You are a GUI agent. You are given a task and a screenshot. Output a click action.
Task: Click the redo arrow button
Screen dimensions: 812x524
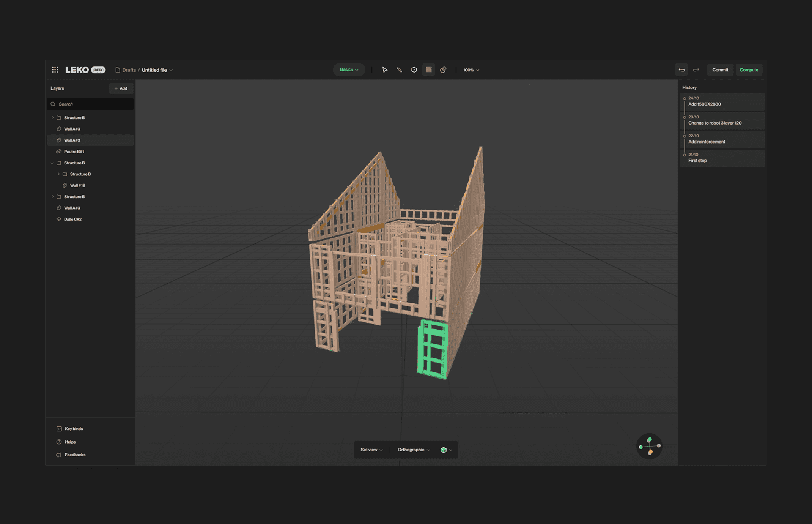tap(696, 70)
